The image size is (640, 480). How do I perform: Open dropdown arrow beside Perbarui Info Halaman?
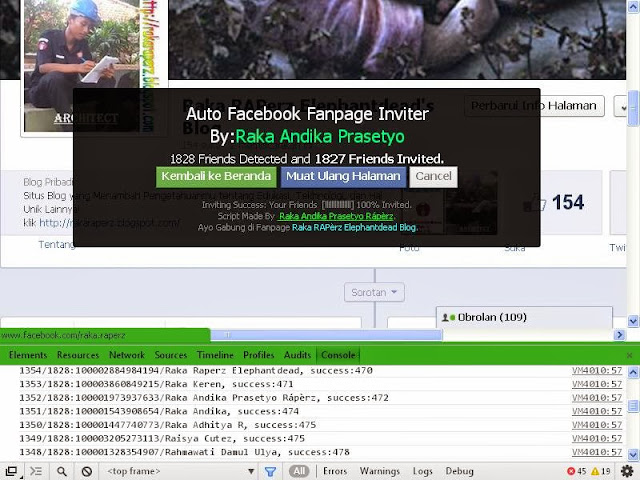(x=620, y=106)
